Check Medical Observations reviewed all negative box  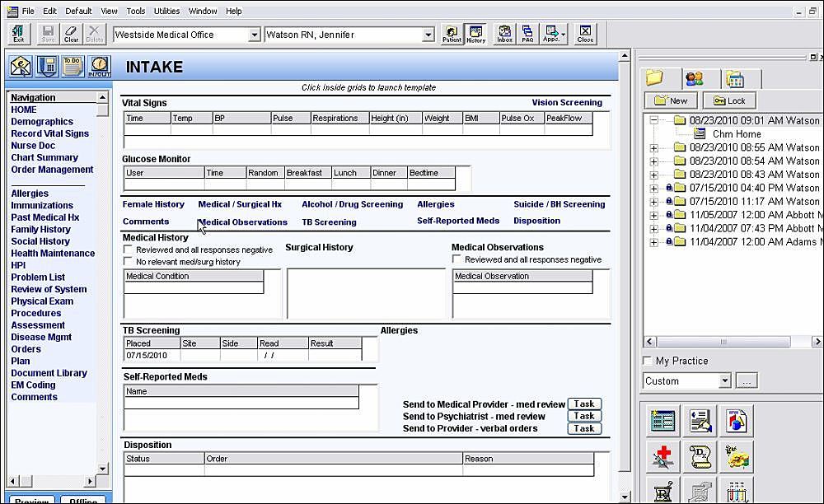[x=456, y=259]
